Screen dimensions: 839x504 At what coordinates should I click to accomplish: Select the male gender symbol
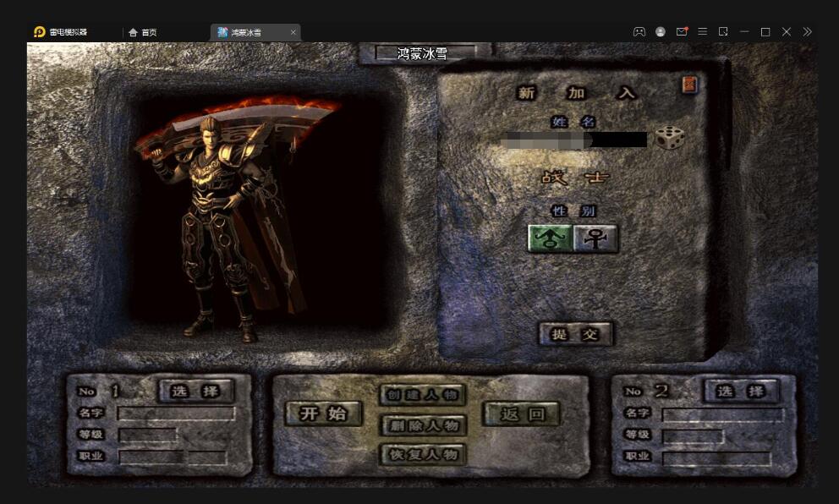click(550, 239)
